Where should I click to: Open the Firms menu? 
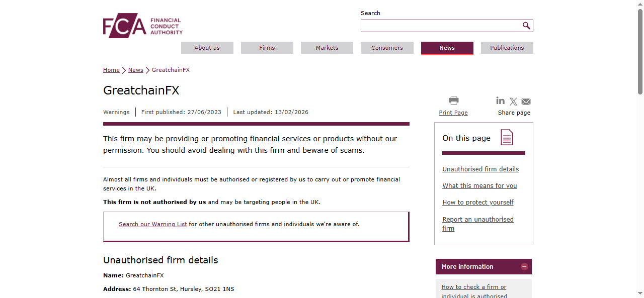click(x=267, y=48)
